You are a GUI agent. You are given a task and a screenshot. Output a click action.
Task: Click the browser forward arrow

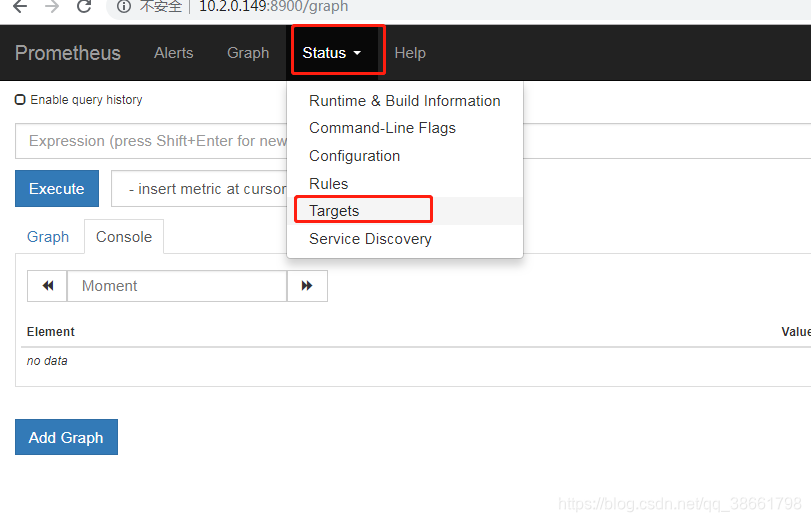52,7
